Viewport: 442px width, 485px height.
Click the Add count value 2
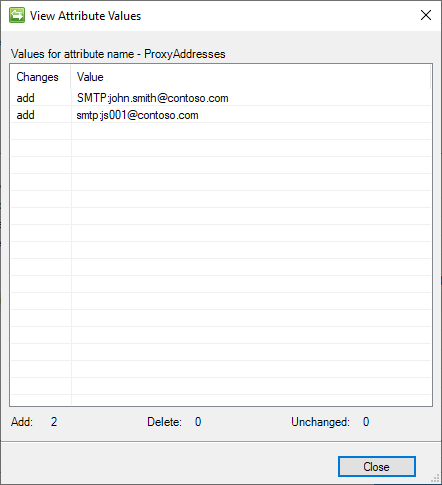coord(54,422)
